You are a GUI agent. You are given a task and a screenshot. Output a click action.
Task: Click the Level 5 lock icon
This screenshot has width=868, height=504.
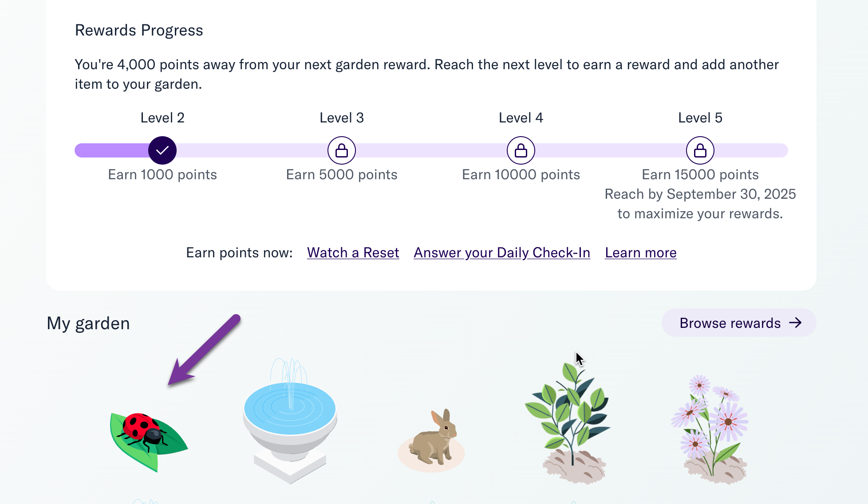700,150
